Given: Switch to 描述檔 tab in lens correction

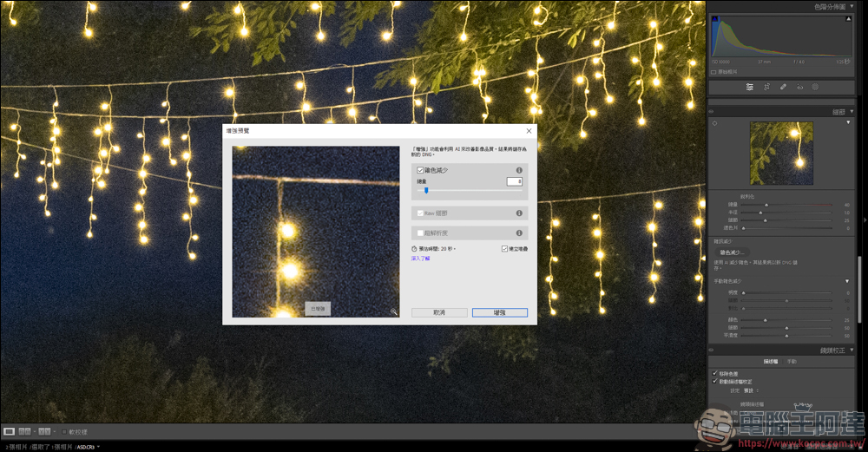Looking at the screenshot, I should click(771, 361).
